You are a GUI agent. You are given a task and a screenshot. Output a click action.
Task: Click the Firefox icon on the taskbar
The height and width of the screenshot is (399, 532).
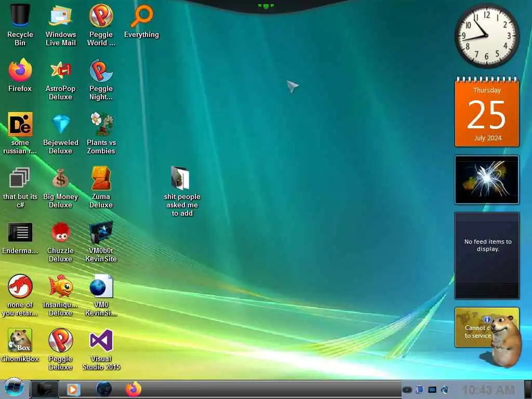pos(134,389)
